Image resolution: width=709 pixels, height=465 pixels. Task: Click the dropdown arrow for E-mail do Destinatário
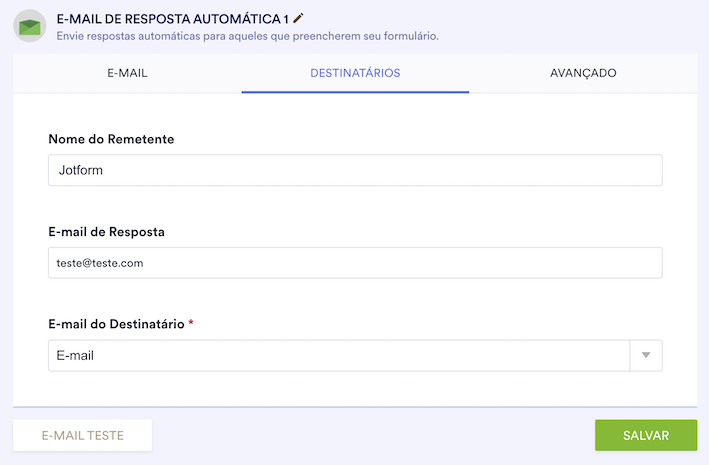click(645, 355)
